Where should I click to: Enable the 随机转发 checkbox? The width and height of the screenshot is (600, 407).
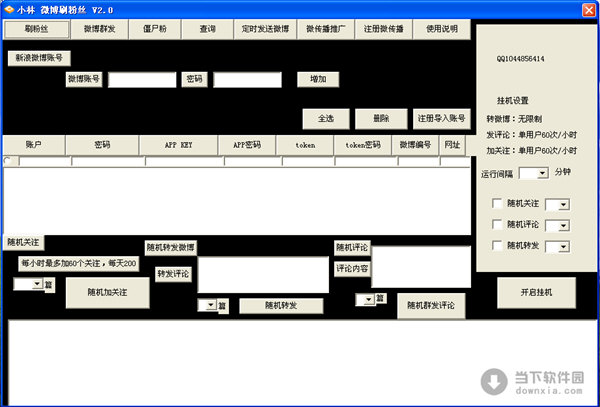point(497,246)
